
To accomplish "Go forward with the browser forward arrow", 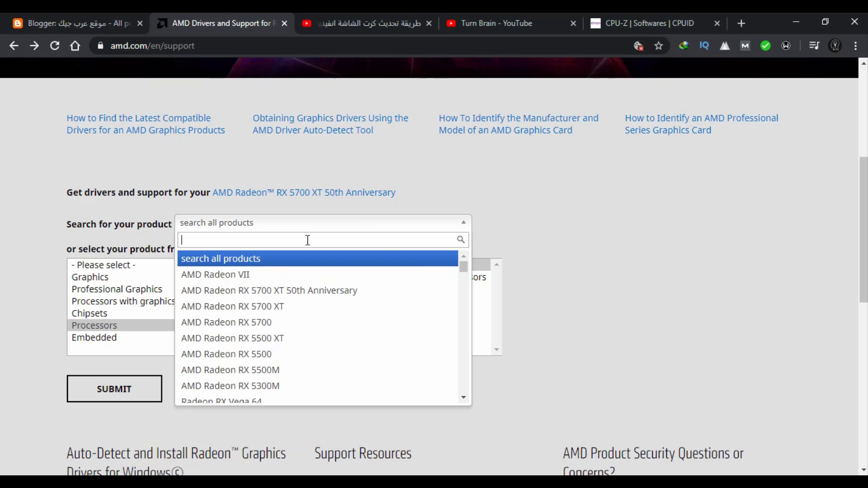I will tap(34, 46).
